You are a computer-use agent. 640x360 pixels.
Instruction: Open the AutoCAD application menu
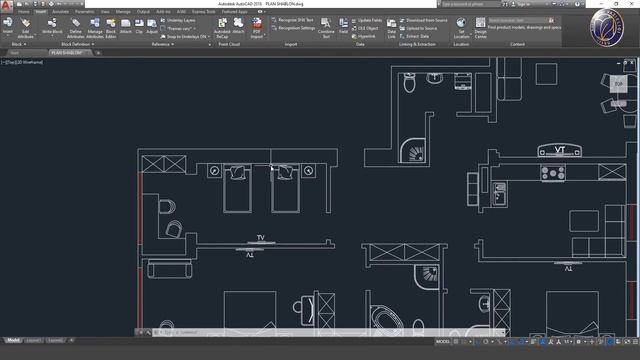coord(6,5)
